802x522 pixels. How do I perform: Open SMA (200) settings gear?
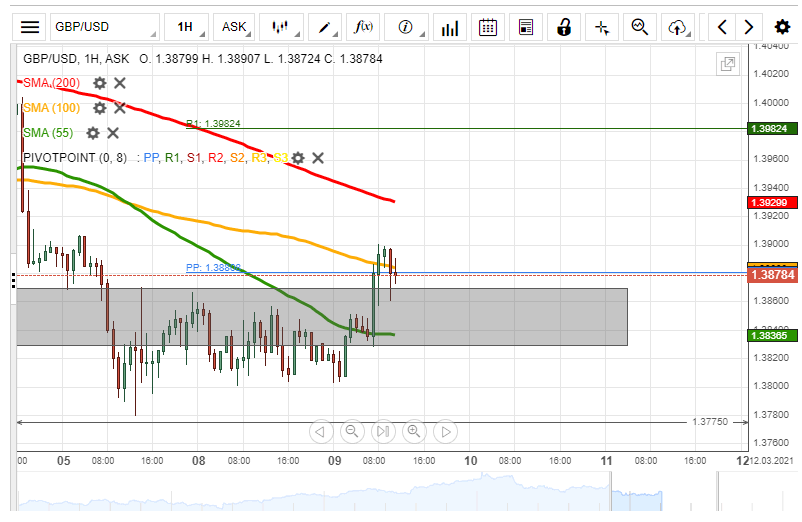(x=100, y=83)
